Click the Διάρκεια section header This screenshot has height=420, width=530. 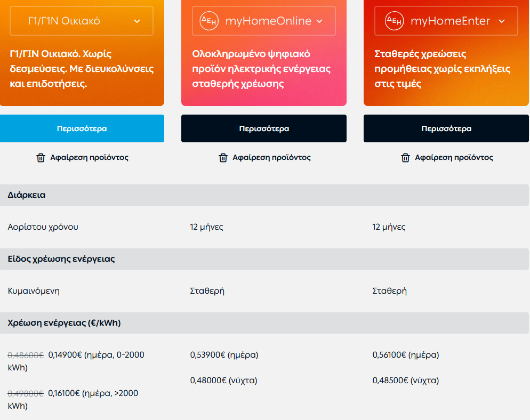pos(264,195)
